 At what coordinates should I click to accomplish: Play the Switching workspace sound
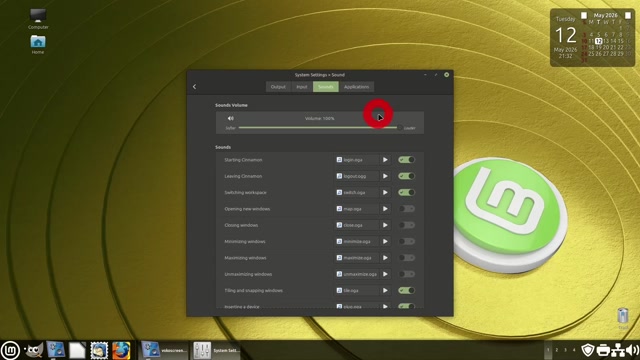(x=385, y=192)
